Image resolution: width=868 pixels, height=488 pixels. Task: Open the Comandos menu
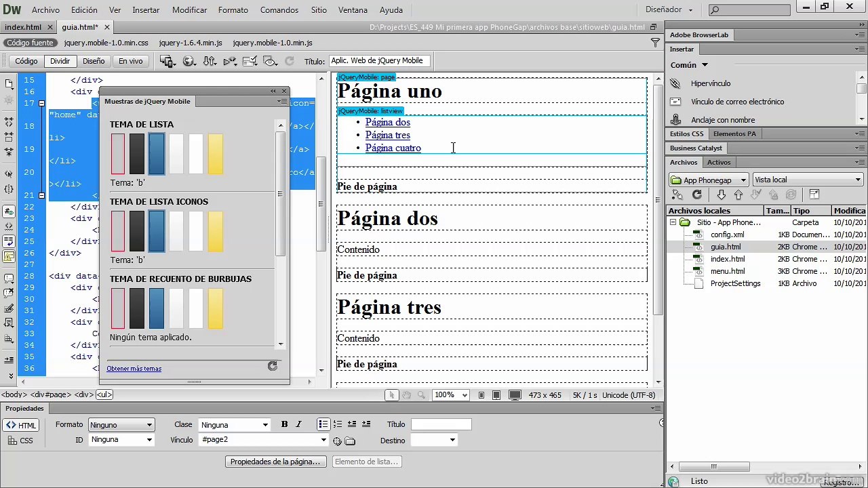279,10
